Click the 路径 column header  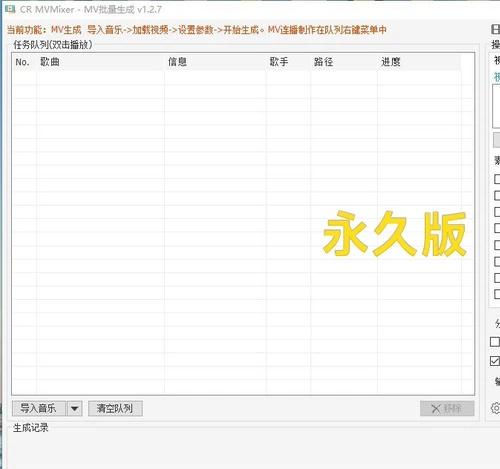tap(344, 62)
